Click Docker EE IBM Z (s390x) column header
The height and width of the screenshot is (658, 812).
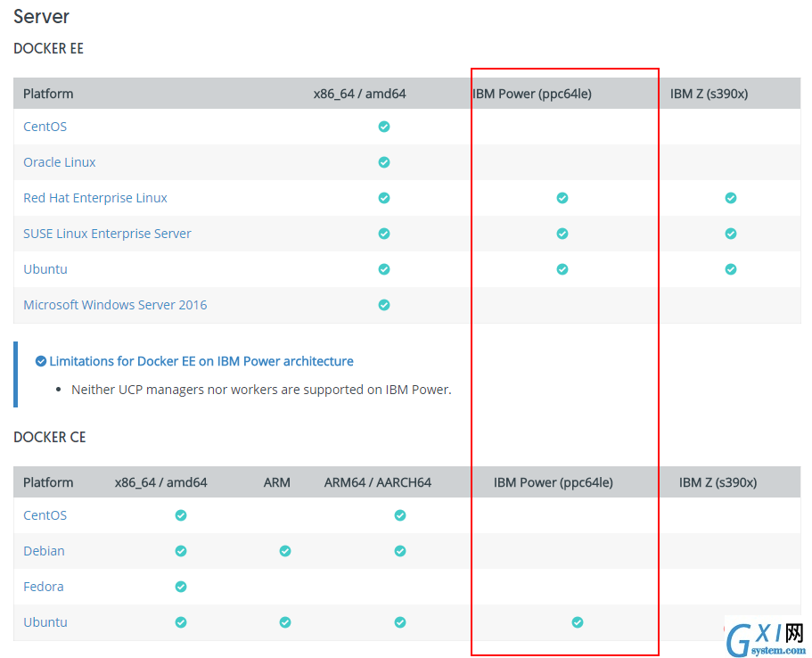[x=709, y=94]
